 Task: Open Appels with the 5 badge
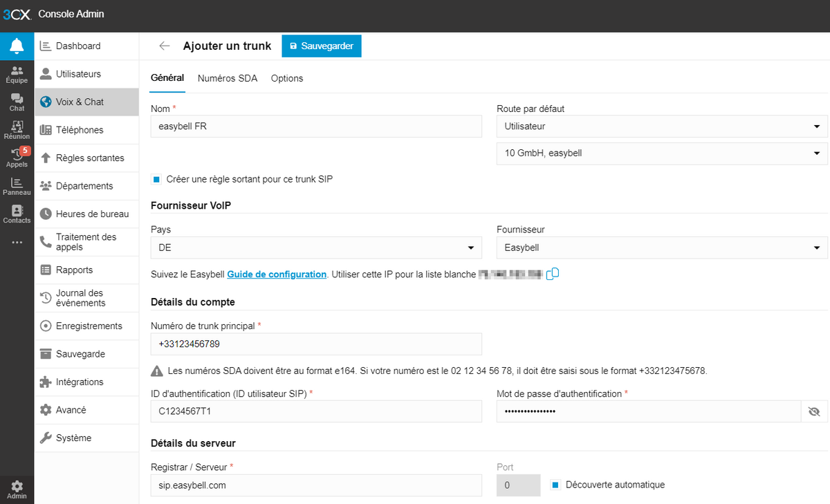(x=17, y=158)
